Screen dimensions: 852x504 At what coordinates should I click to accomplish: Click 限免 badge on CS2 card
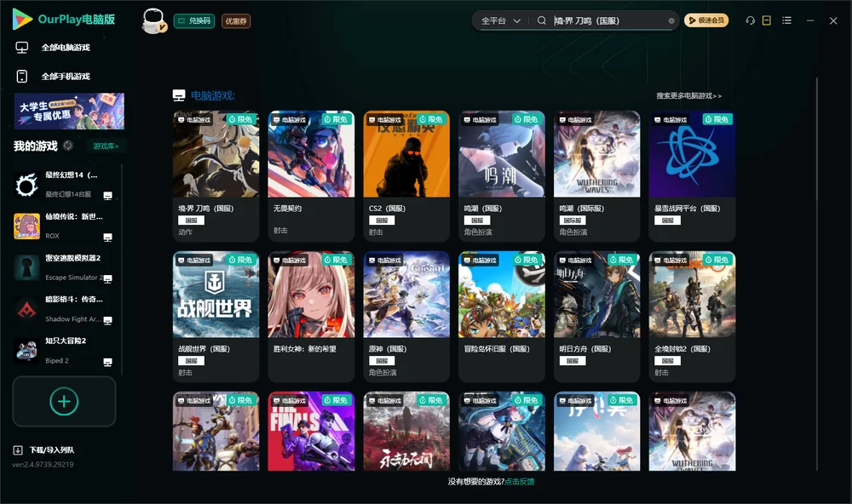click(431, 119)
